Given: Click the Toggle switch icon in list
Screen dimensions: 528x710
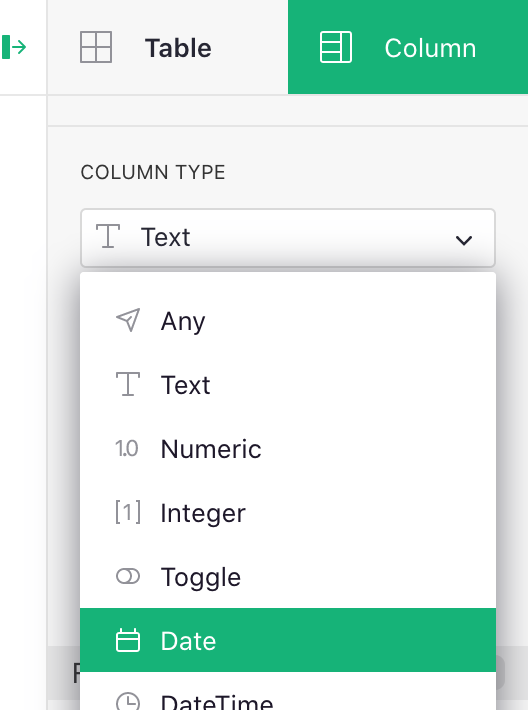Looking at the screenshot, I should coord(128,576).
